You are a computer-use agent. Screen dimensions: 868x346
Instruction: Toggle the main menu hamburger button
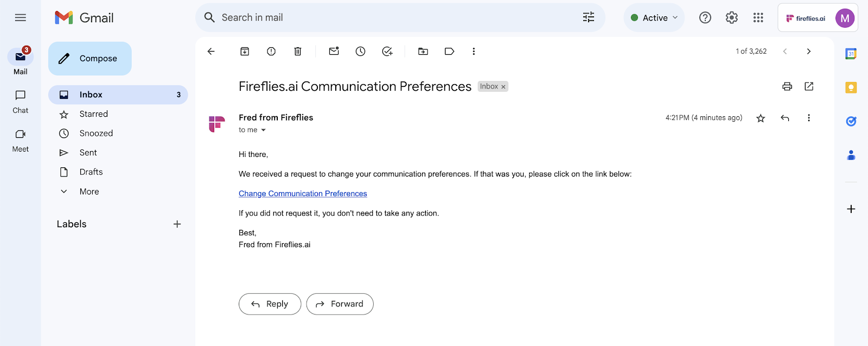click(x=21, y=17)
